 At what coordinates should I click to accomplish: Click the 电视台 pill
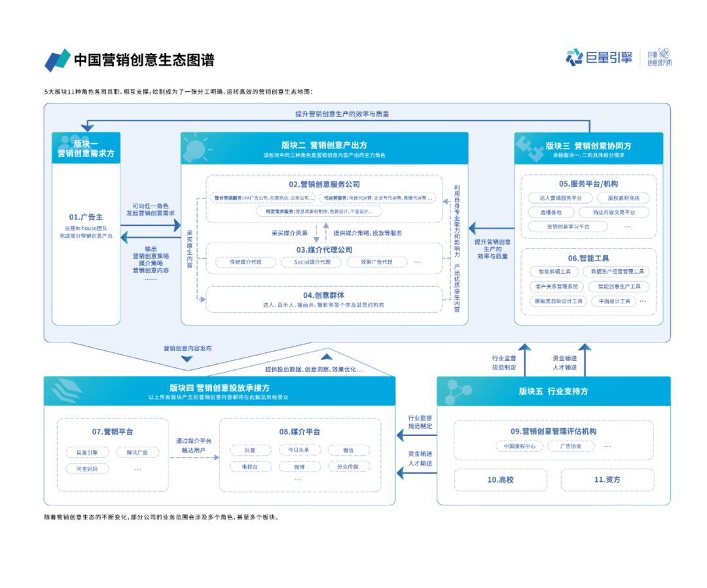tap(250, 467)
